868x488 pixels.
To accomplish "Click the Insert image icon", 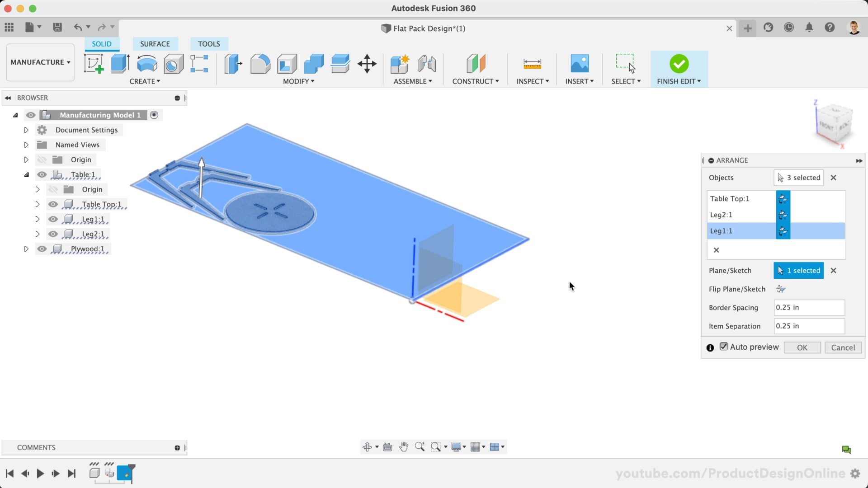I will [x=580, y=64].
